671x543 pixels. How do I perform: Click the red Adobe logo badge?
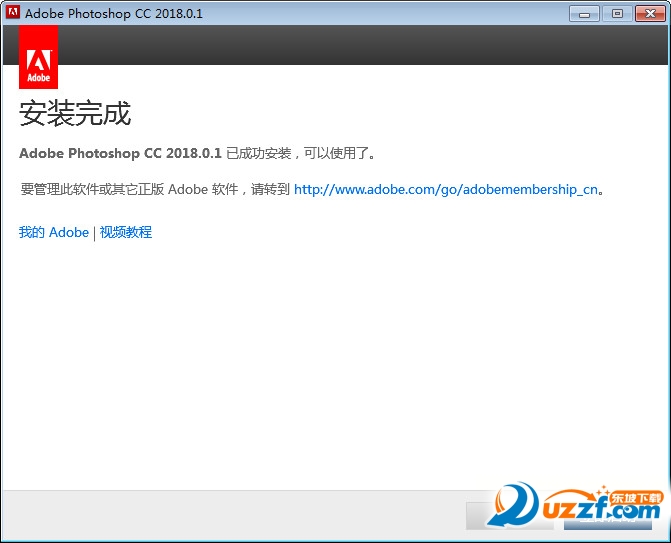pos(39,57)
